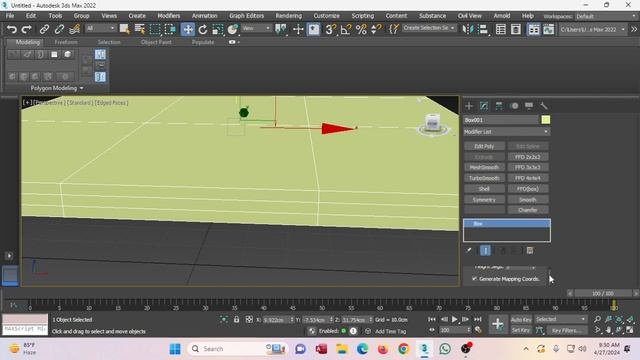Click Configure Modifier Sets icon
The height and width of the screenshot is (360, 640).
point(530,250)
